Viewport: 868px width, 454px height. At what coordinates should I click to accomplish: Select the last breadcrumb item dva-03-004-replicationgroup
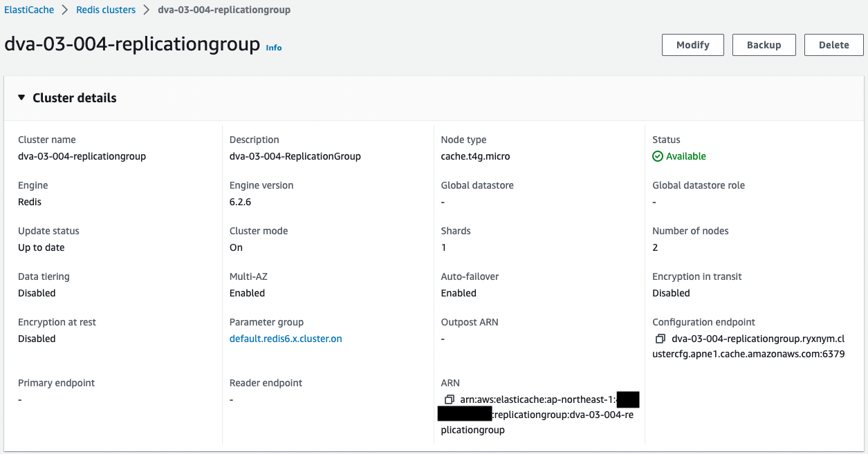coord(224,10)
